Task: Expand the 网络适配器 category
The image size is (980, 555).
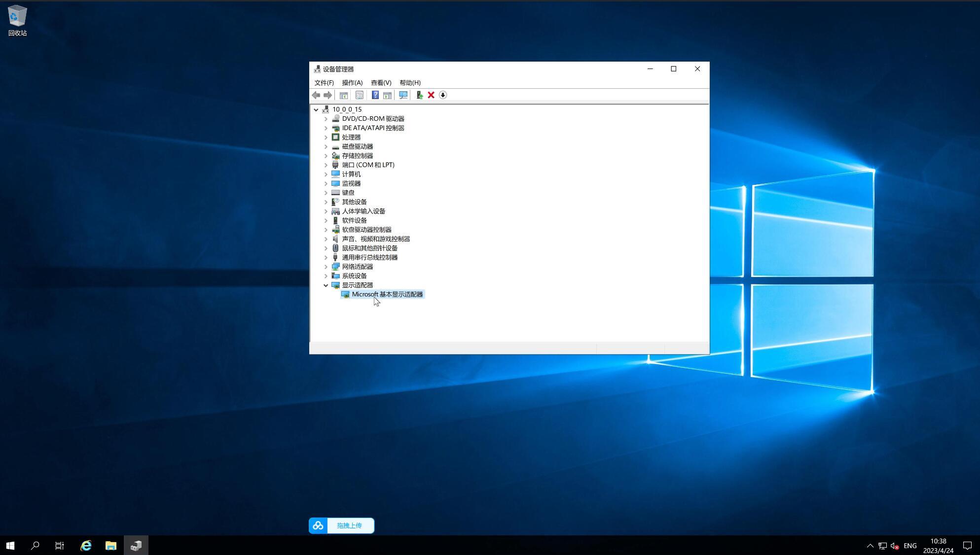Action: [x=326, y=267]
